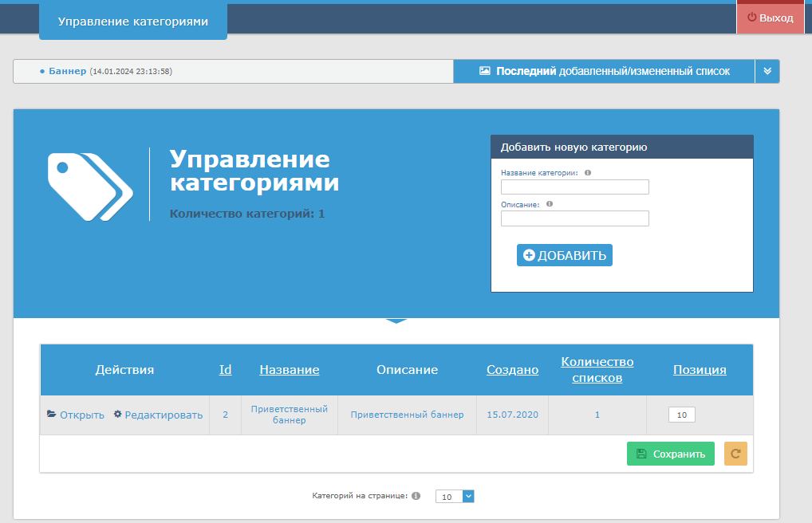Expand the double-chevron dropdown at top right
This screenshot has width=812, height=523.
point(767,71)
